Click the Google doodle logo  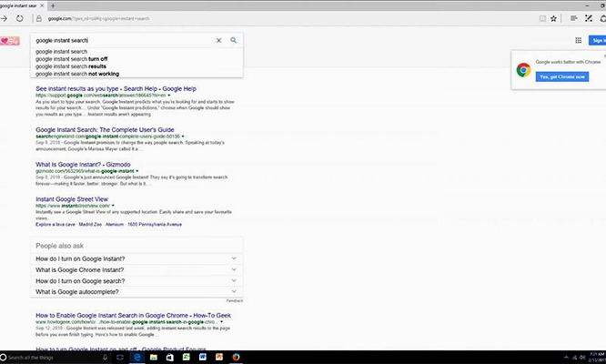(10, 41)
